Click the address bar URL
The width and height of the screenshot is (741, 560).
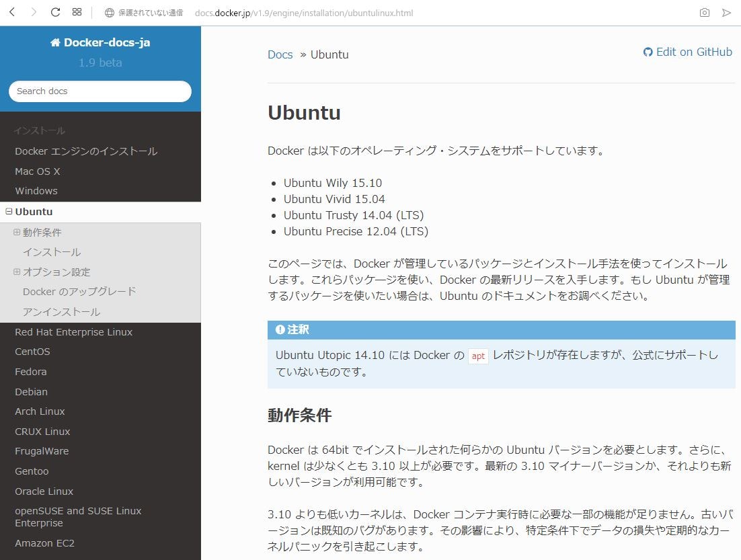click(304, 13)
